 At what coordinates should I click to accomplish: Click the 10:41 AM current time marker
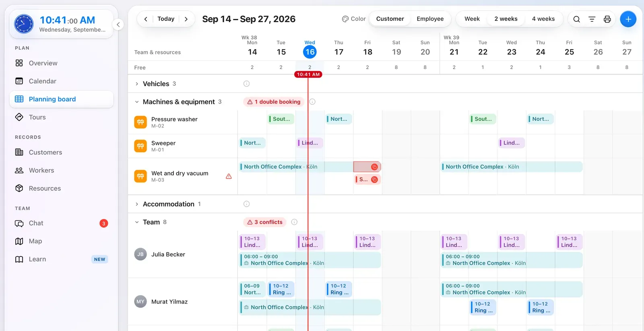tap(308, 74)
